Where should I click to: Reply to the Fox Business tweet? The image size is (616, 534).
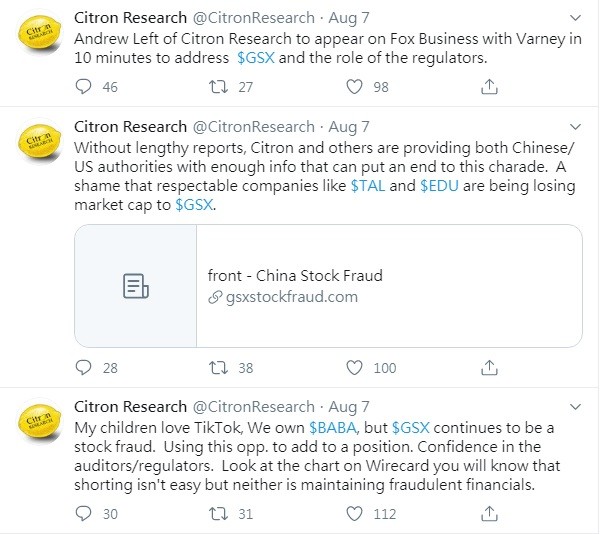(x=83, y=86)
